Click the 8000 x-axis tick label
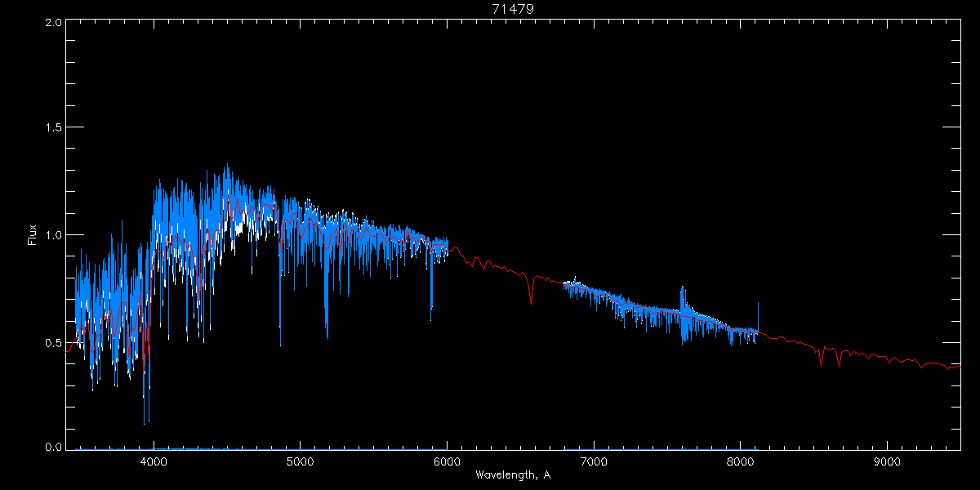The image size is (980, 490). [741, 460]
